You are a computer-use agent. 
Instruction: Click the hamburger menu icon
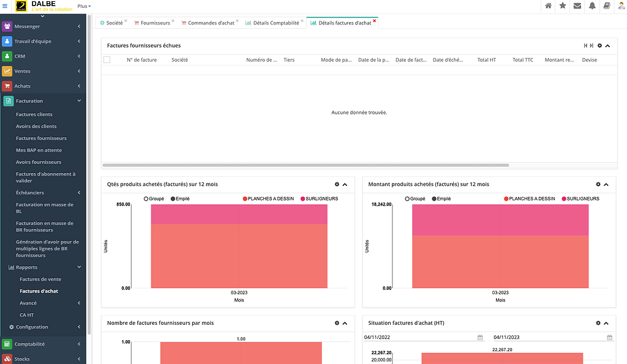click(x=6, y=6)
